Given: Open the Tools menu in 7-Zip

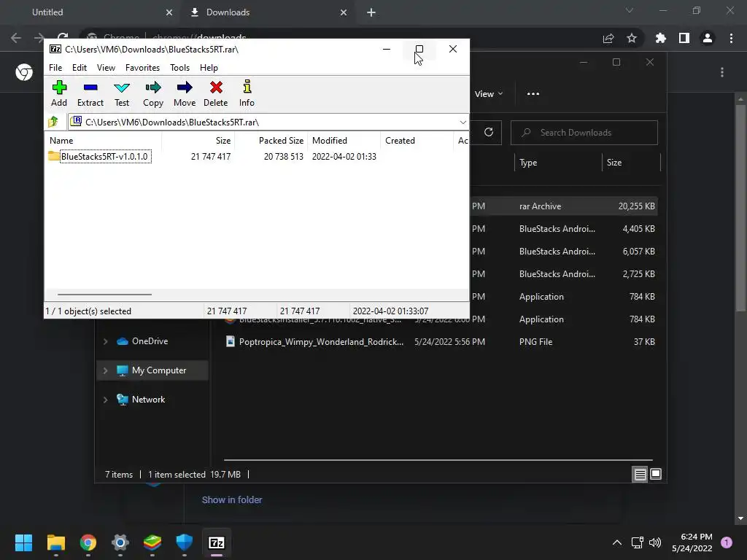Looking at the screenshot, I should pos(179,68).
